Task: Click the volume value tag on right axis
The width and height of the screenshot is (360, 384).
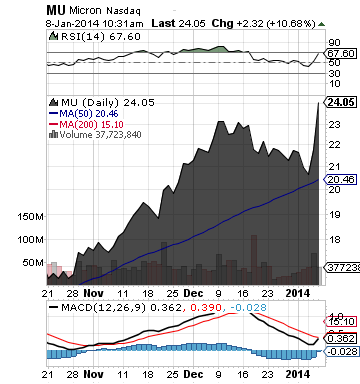Action: [342, 267]
